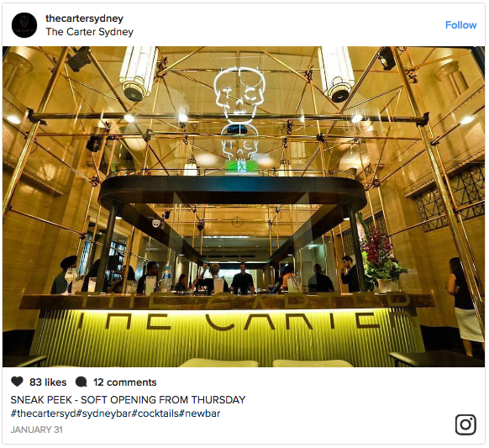Open the 12 comments link
Viewport: 489px width, 448px height.
click(x=125, y=382)
